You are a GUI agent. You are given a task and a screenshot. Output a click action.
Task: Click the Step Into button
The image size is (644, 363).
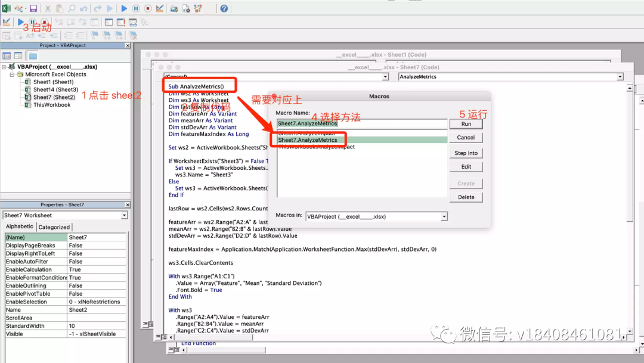[x=466, y=153]
